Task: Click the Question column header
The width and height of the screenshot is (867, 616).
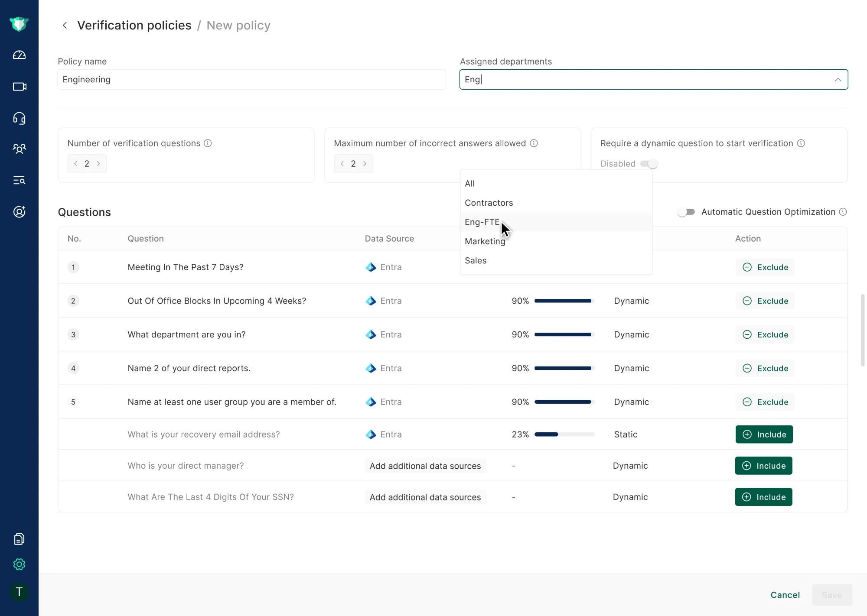Action: tap(146, 239)
